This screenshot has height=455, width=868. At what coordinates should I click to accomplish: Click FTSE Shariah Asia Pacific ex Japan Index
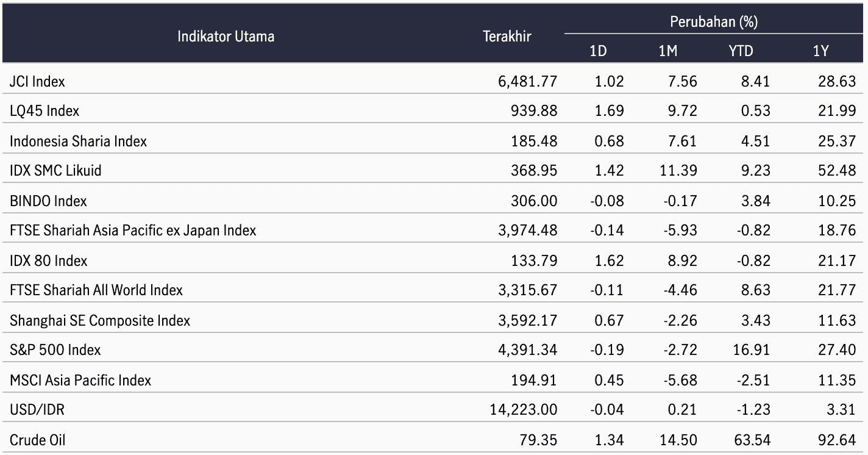pos(133,231)
